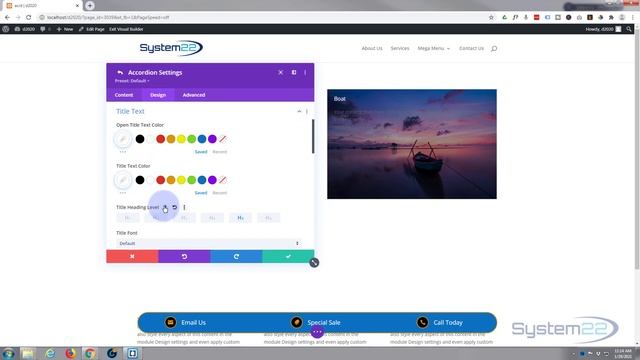Undo with the purple footer button
The width and height of the screenshot is (640, 360).
[x=184, y=256]
